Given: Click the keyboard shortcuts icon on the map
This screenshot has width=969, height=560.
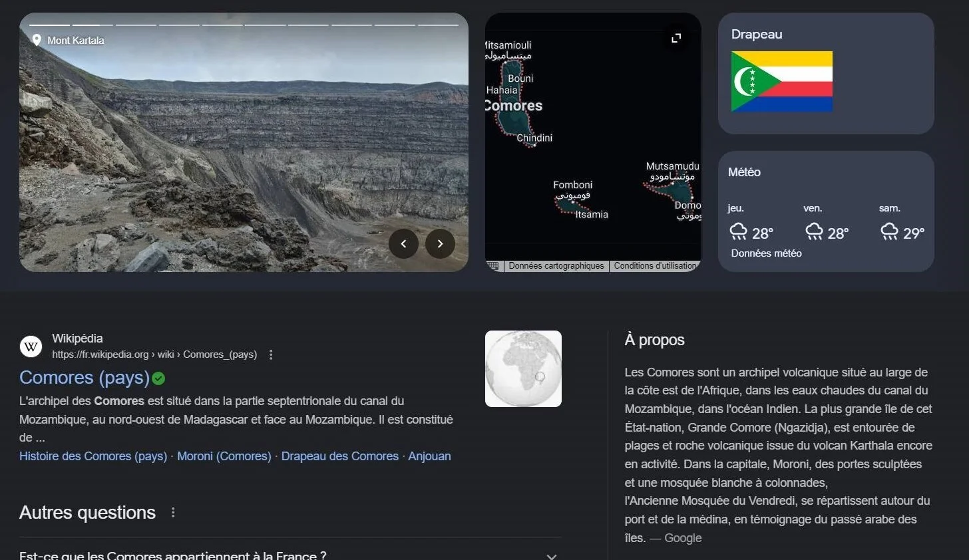Looking at the screenshot, I should pos(493,266).
